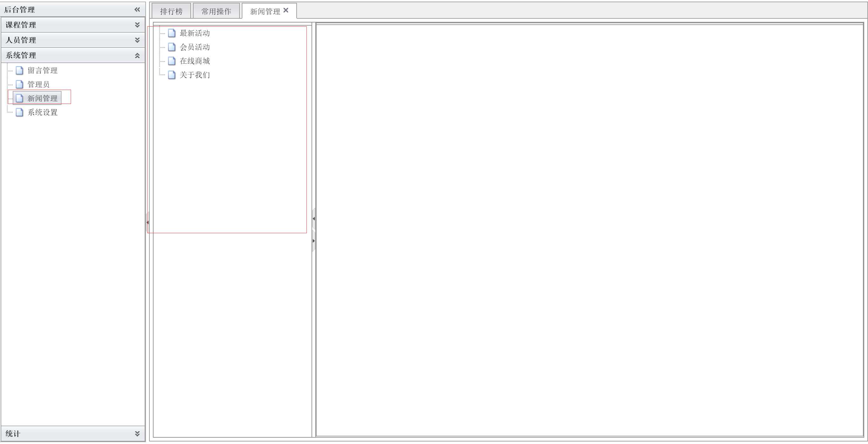Close the 新闻管理 tab

tap(286, 10)
